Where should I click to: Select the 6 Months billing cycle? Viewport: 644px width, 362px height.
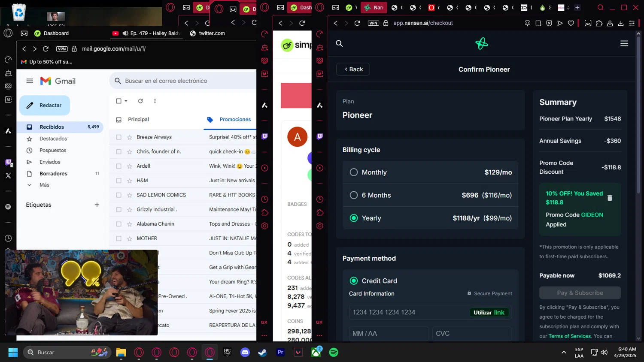click(354, 195)
